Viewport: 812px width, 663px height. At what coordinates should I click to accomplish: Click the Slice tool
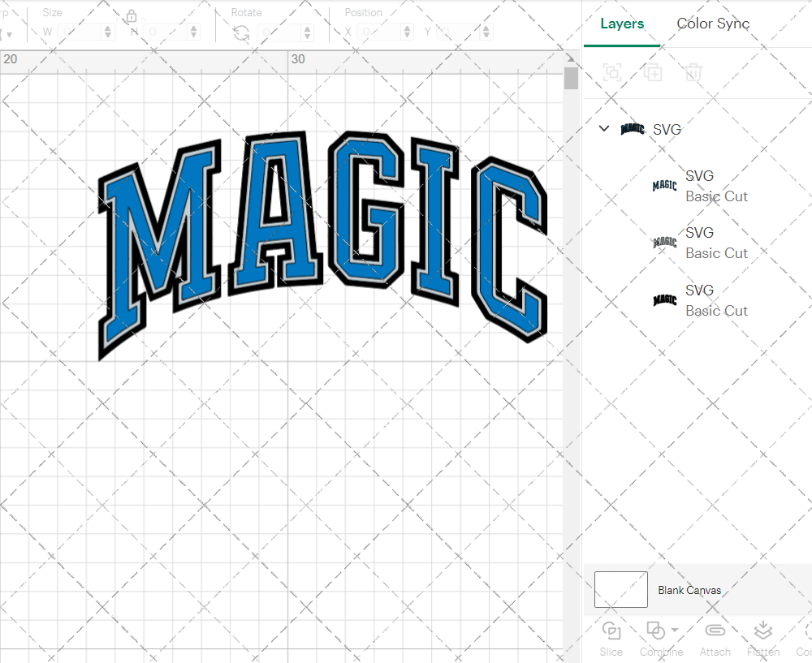coord(611,638)
